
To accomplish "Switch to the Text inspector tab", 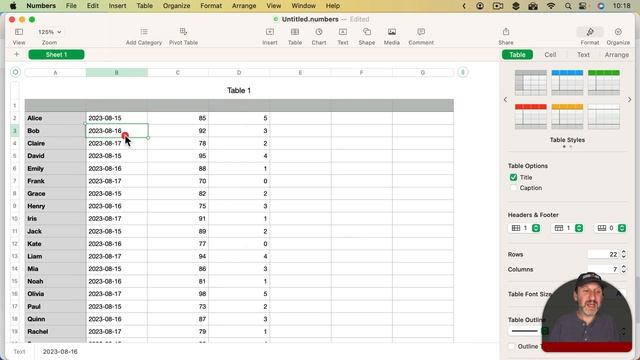I will [583, 55].
